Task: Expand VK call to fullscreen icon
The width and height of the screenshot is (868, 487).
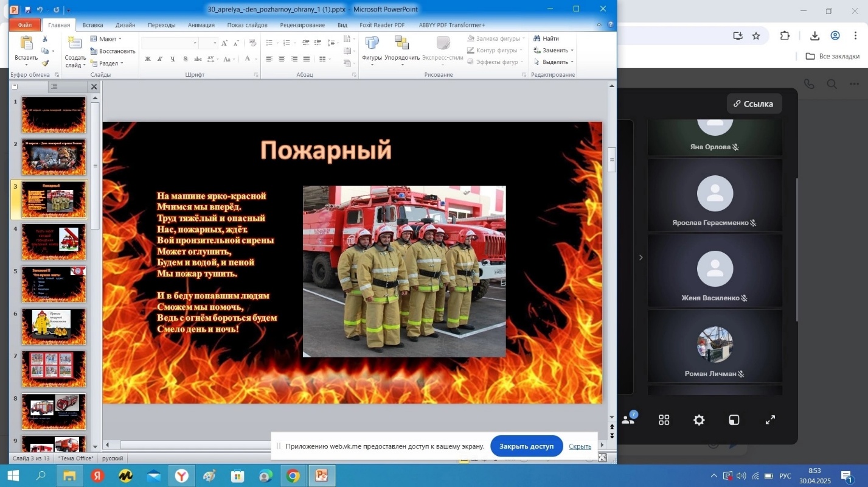Action: [770, 420]
